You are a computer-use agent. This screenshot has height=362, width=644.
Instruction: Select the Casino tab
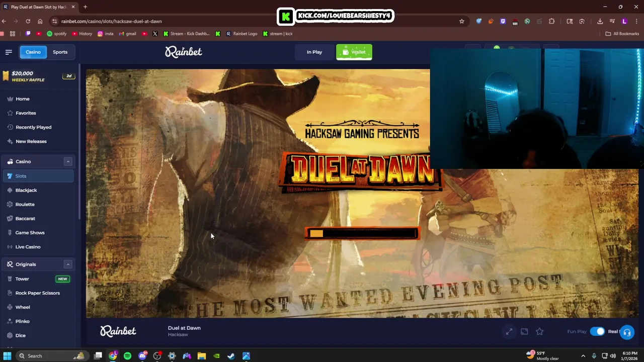pyautogui.click(x=33, y=52)
